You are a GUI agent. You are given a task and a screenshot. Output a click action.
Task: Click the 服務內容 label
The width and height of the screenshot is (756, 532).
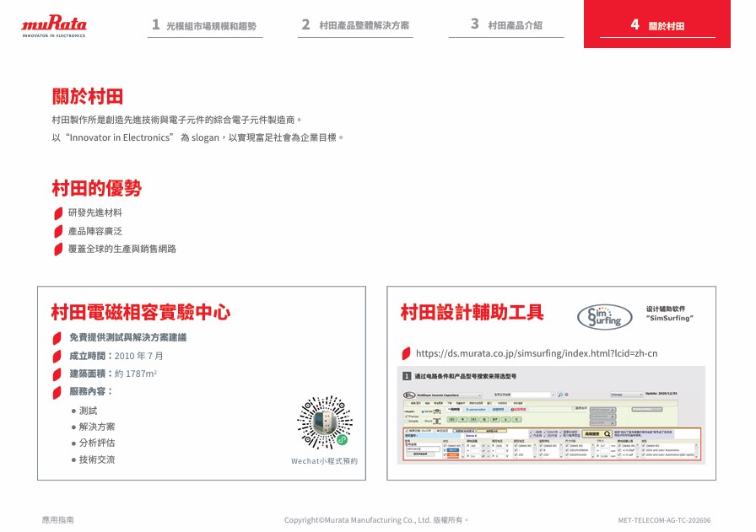[x=90, y=391]
